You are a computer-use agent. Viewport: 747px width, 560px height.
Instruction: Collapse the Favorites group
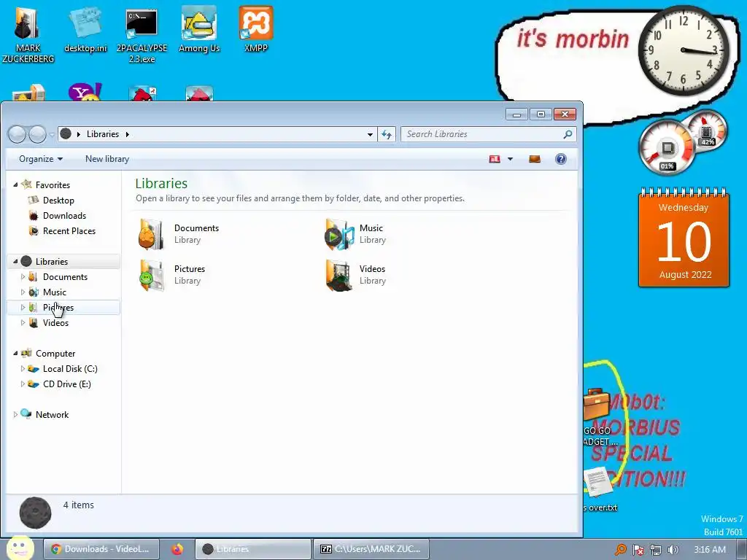click(x=15, y=184)
